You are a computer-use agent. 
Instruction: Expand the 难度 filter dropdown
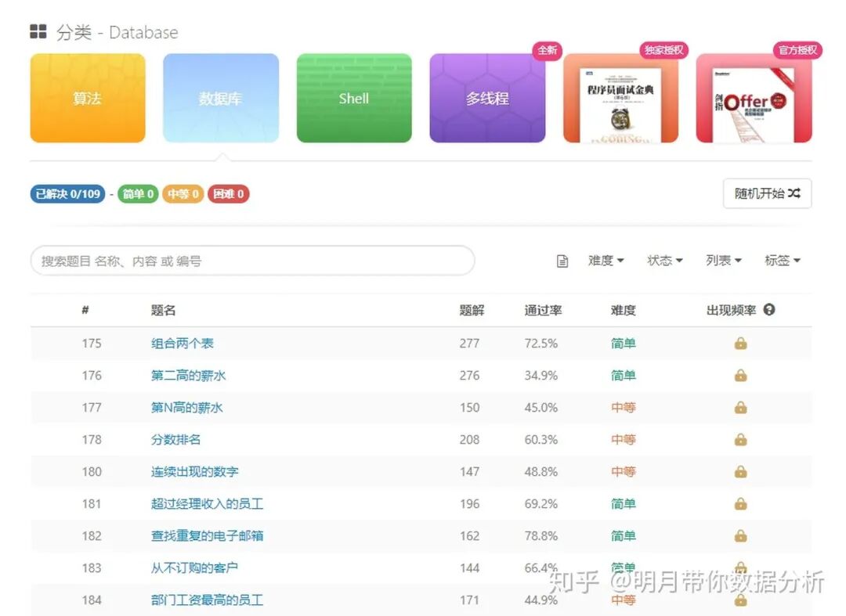[606, 261]
